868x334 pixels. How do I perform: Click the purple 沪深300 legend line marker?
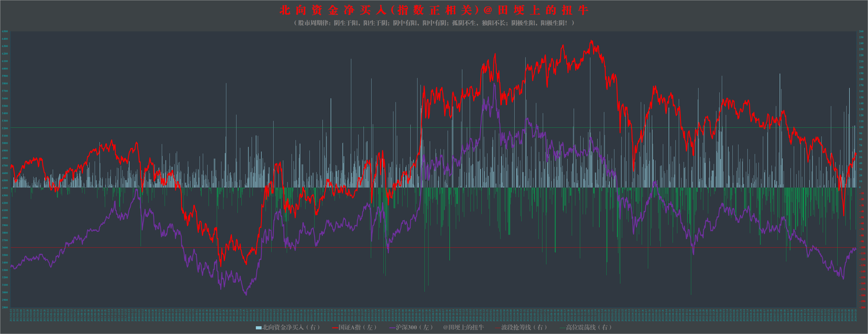(x=392, y=328)
